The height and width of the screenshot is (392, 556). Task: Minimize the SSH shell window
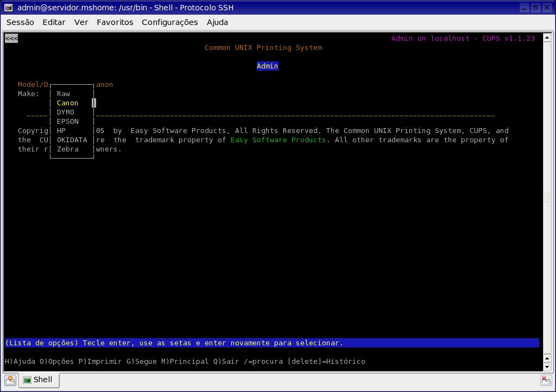pyautogui.click(x=525, y=8)
